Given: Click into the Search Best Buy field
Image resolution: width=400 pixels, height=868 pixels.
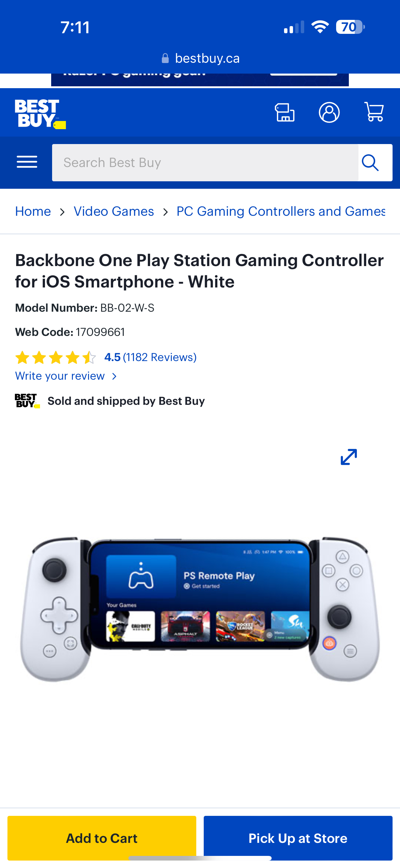Looking at the screenshot, I should pos(205,163).
